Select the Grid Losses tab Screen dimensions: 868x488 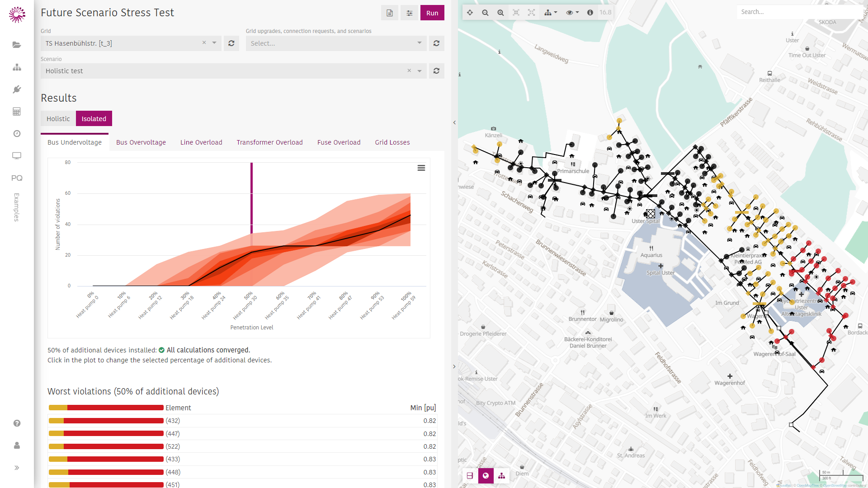tap(392, 142)
